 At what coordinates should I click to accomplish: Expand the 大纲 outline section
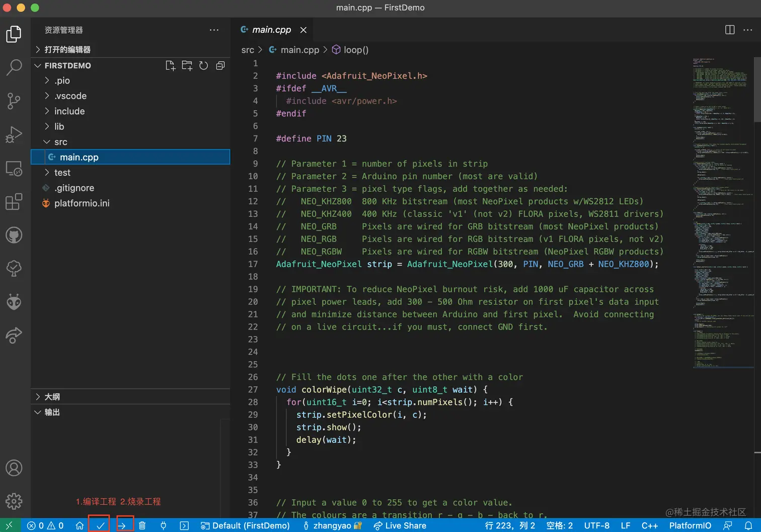130,397
